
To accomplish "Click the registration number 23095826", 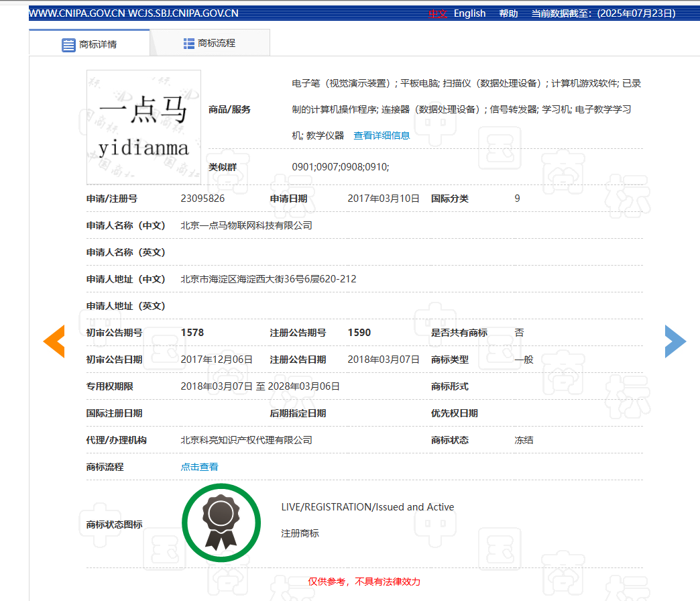I will [202, 199].
